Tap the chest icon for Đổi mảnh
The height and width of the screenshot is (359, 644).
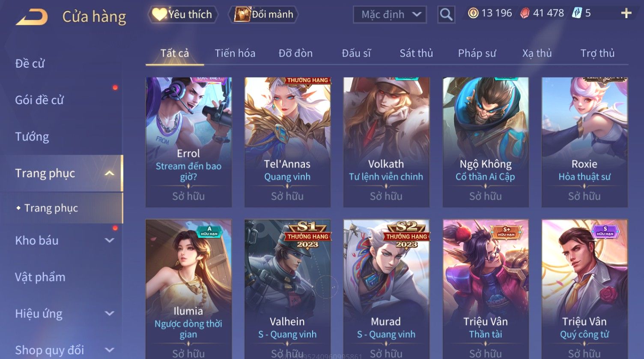point(242,15)
